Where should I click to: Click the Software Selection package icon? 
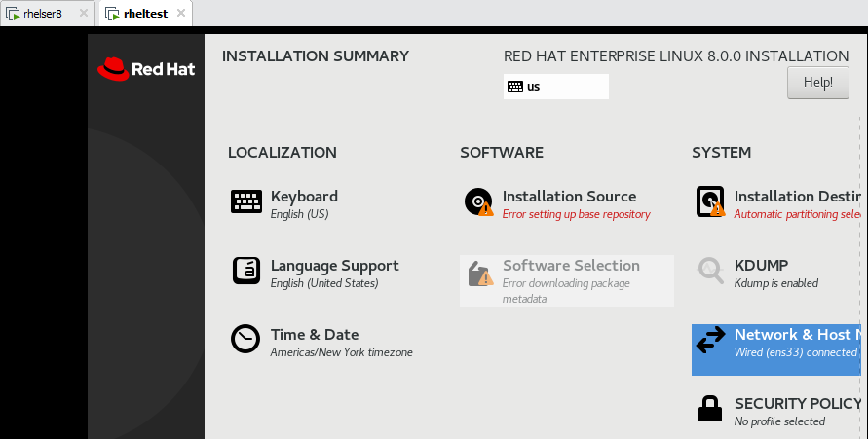480,274
